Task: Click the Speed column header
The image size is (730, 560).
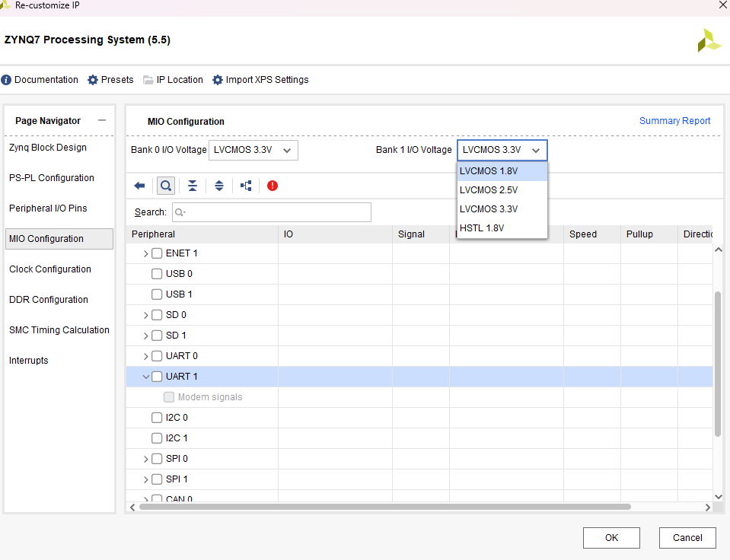Action: [592, 234]
